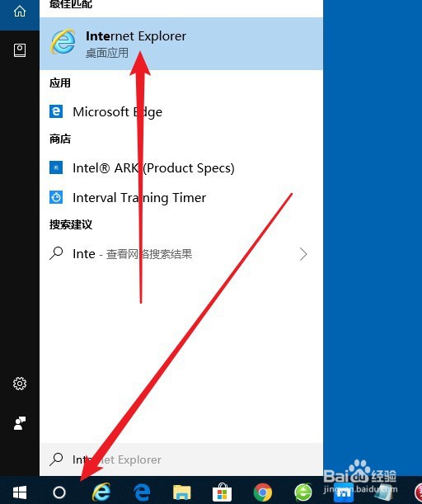Screen dimensions: 422x504
Task: Open the Settings gear in the sidebar
Action: (x=20, y=384)
